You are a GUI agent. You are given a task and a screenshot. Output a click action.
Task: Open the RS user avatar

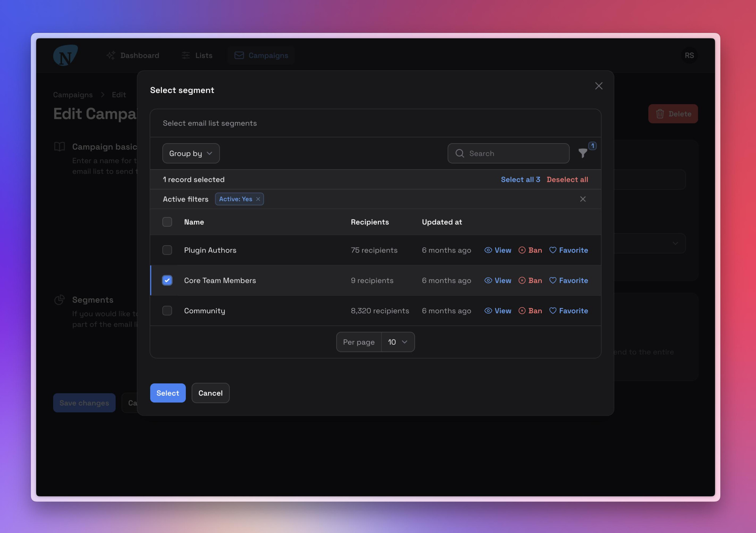[689, 55]
